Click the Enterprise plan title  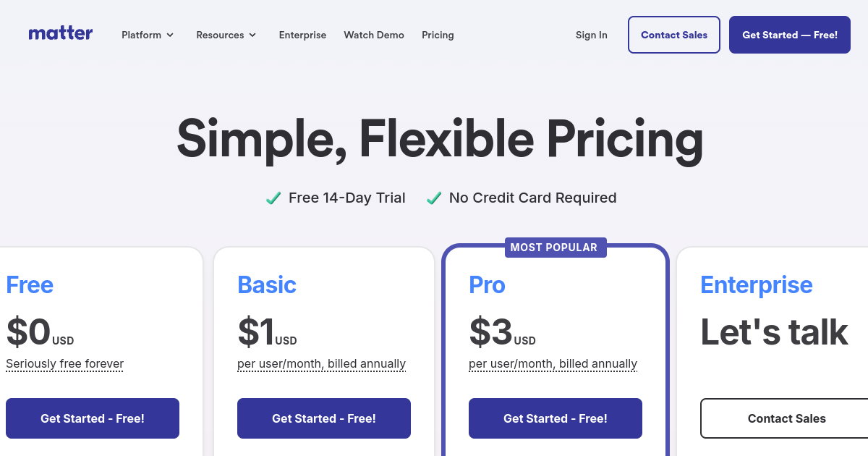tap(757, 285)
